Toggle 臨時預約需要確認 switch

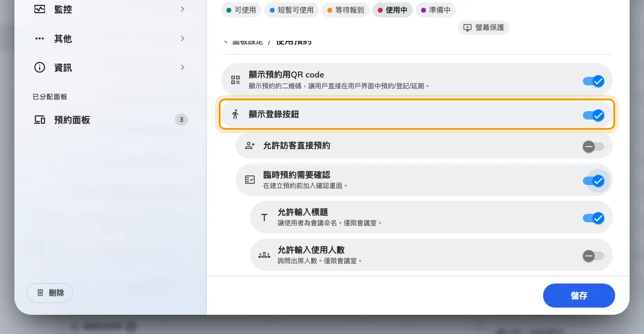594,180
